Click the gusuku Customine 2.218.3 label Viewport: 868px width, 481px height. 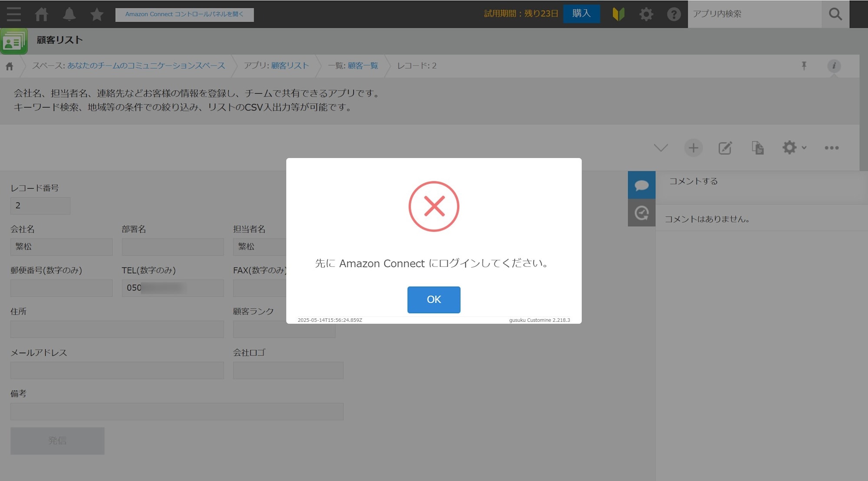click(x=539, y=320)
